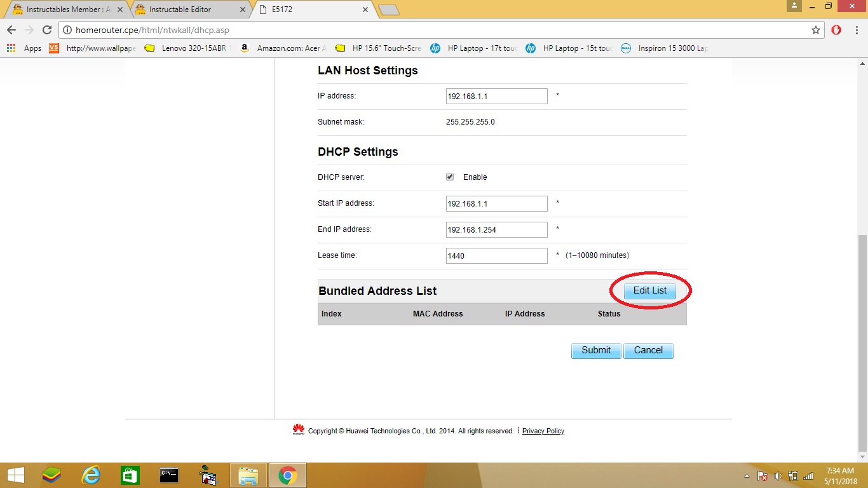Open the volume tray icon

pos(778,476)
